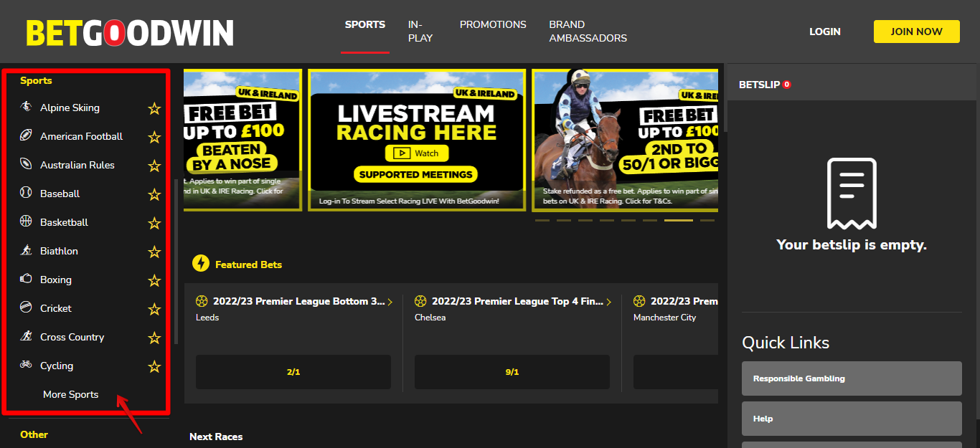Open Responsible Gambling quick link
Viewport: 980px width, 448px height.
[852, 378]
